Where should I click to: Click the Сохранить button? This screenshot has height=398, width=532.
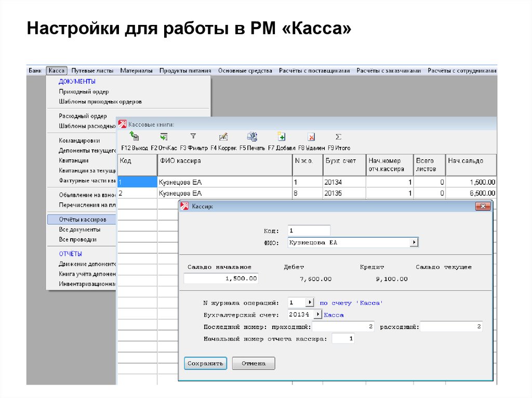pyautogui.click(x=205, y=363)
